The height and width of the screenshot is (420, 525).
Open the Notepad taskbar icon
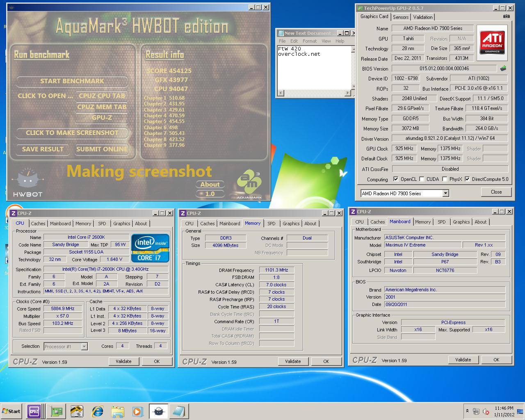point(179,411)
